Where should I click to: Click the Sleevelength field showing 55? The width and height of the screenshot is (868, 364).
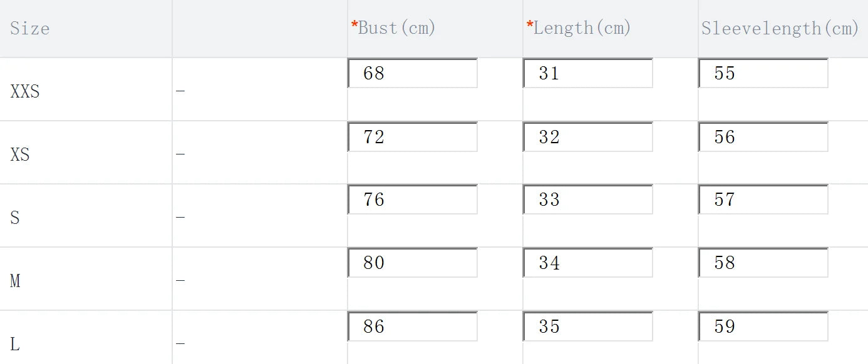click(x=763, y=73)
